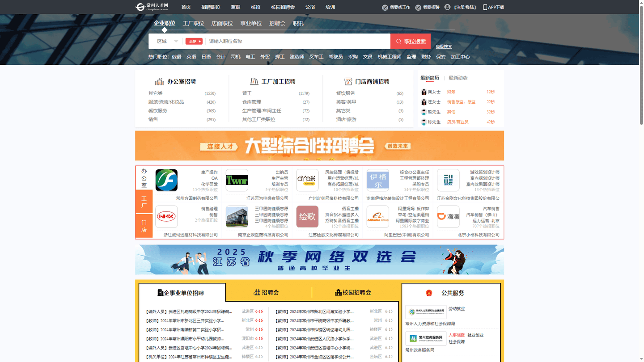Click the 常州人力资源和社会保障局 logo
This screenshot has width=644, height=362.
tap(426, 312)
